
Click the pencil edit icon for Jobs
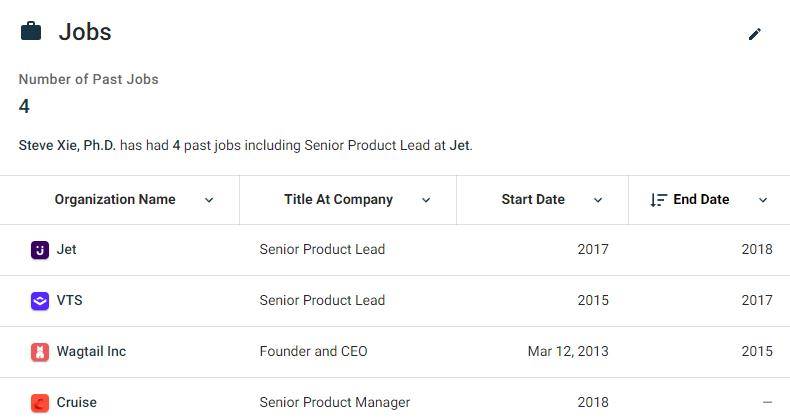[x=754, y=34]
